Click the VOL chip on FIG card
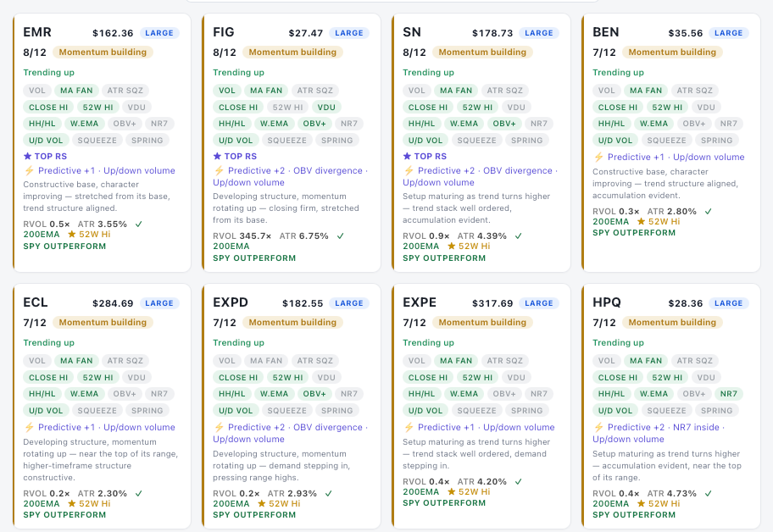 tap(227, 91)
